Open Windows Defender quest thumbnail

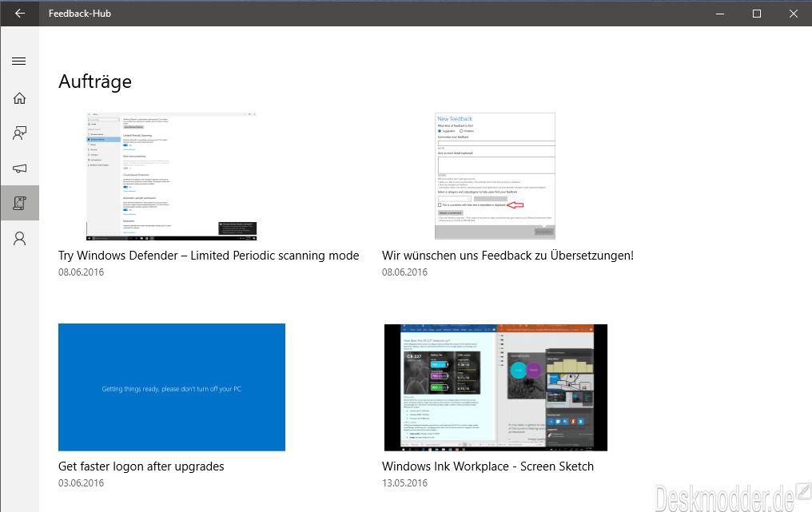(x=171, y=177)
